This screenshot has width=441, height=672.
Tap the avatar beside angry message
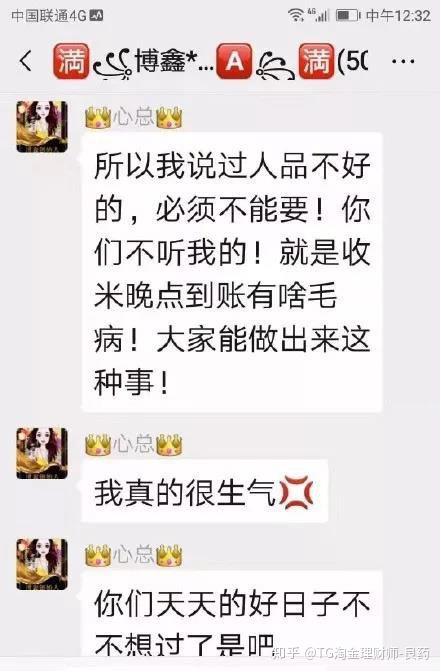click(x=42, y=453)
